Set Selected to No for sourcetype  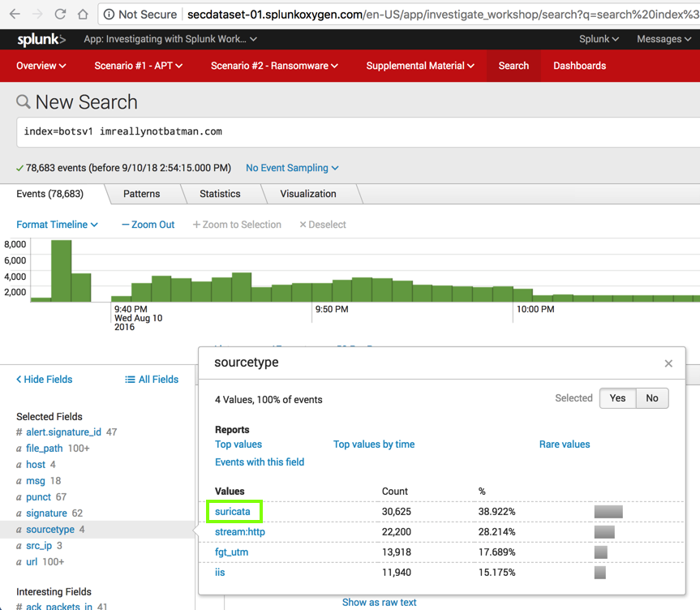point(651,398)
